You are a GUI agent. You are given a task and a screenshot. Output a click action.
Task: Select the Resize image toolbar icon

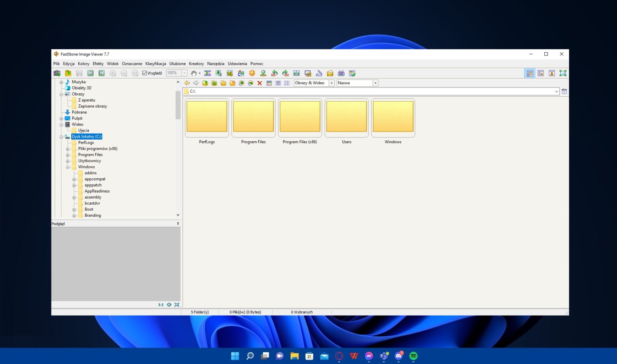pyautogui.click(x=219, y=73)
